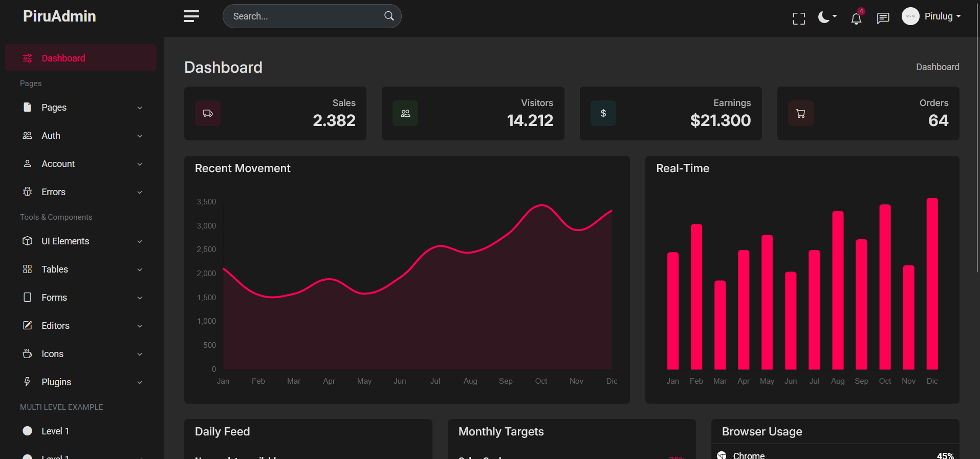Open the Tables sidebar menu

(x=81, y=269)
